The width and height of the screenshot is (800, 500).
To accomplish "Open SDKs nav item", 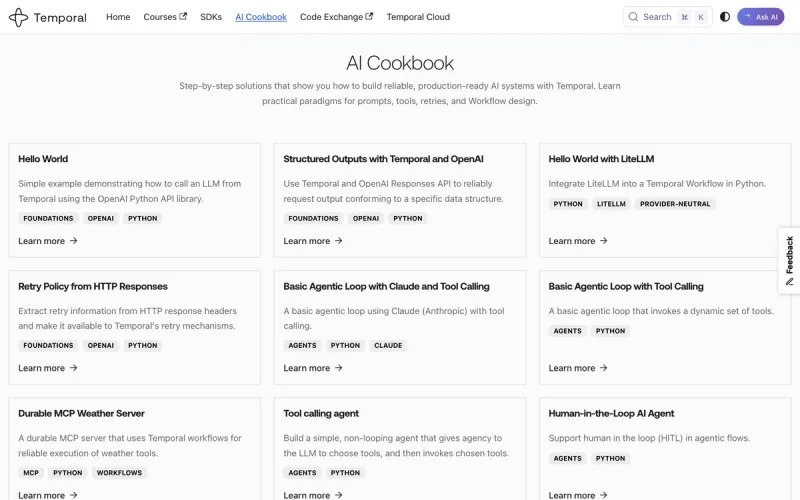I will 211,17.
